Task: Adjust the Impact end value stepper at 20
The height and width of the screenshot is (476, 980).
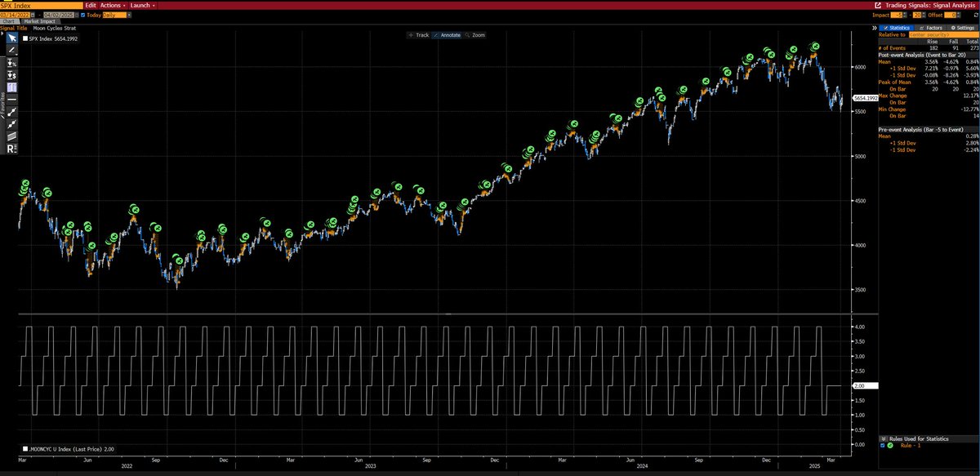Action: pos(924,15)
